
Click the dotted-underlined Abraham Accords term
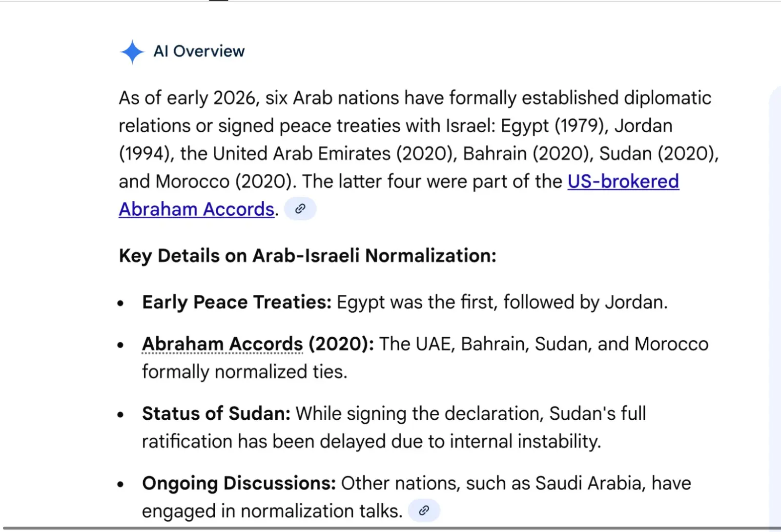pyautogui.click(x=222, y=344)
